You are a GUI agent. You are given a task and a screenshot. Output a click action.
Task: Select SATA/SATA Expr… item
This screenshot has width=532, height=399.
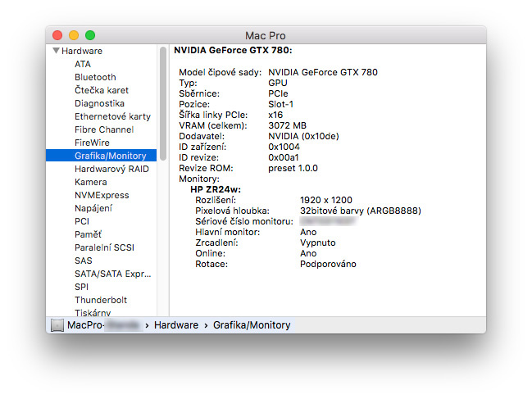click(x=113, y=274)
